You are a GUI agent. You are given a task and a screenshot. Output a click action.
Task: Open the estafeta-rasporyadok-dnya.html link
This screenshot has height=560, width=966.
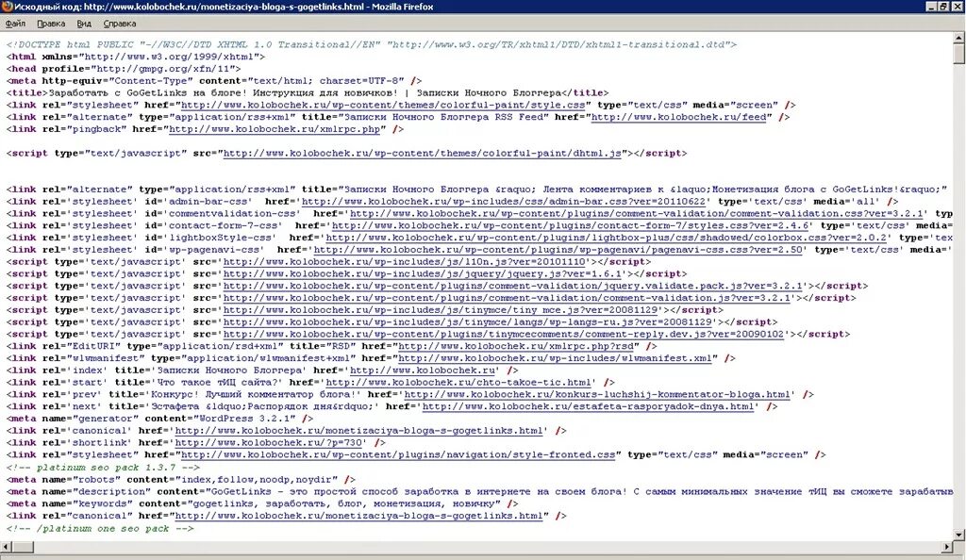coord(589,406)
